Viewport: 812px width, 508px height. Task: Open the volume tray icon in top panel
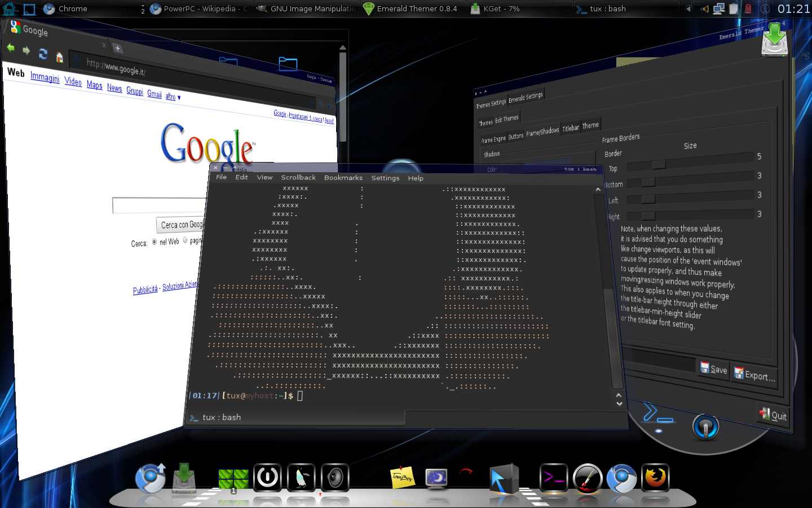click(x=705, y=8)
